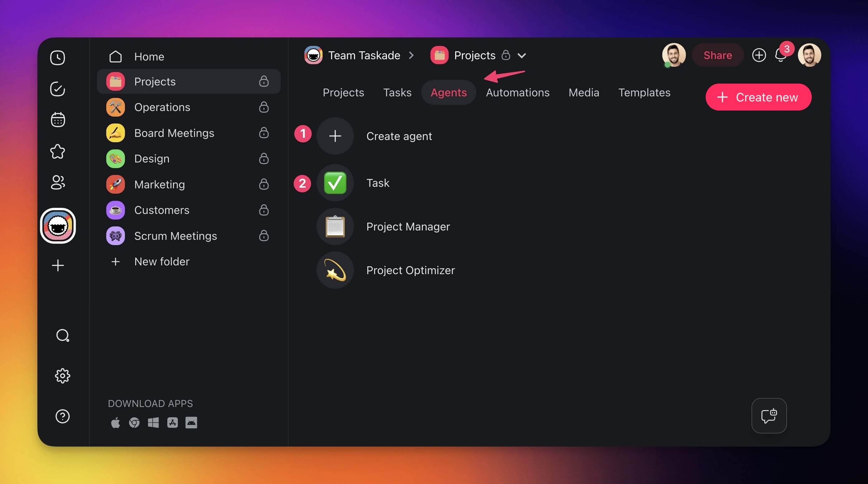Click the lock icon beside Marketing folder

[264, 184]
